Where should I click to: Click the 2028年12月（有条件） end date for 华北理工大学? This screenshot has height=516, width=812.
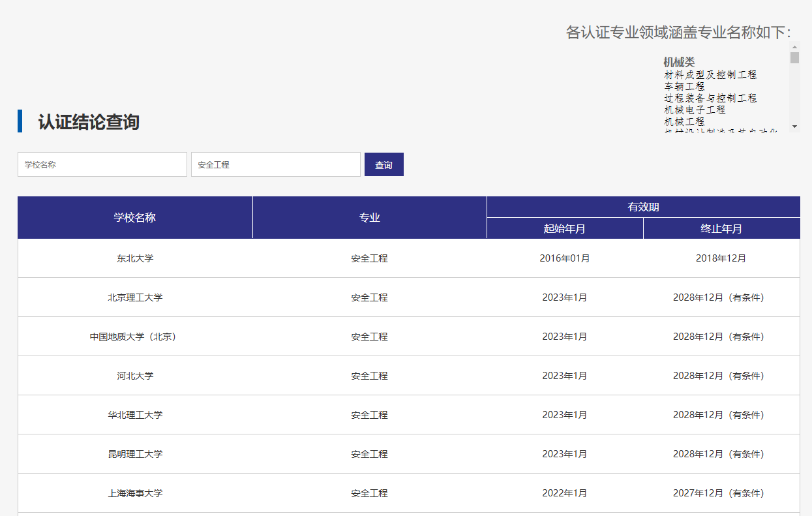(x=721, y=415)
